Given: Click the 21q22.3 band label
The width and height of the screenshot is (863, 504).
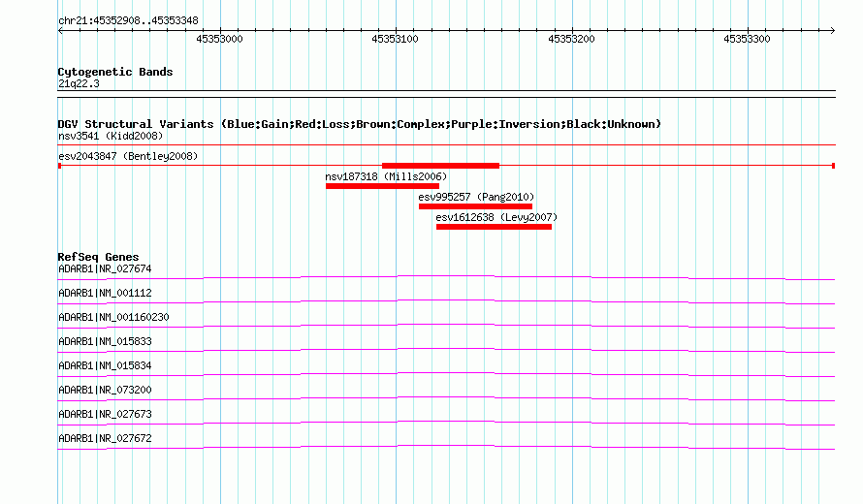Looking at the screenshot, I should [x=79, y=83].
